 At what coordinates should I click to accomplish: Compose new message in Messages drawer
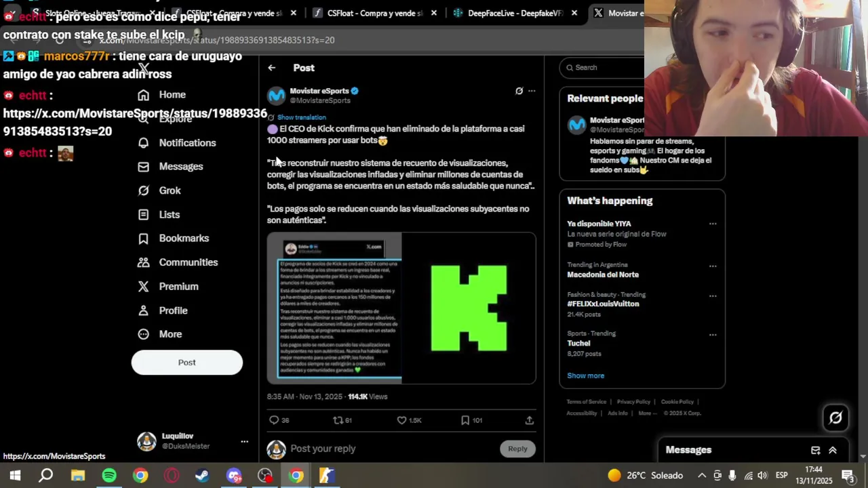click(x=816, y=450)
